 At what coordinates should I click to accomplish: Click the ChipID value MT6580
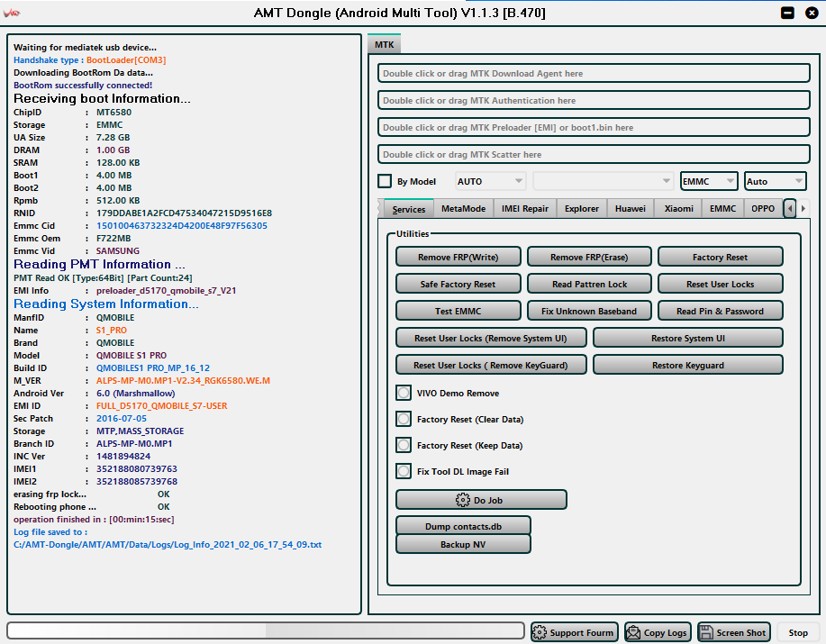coord(113,113)
